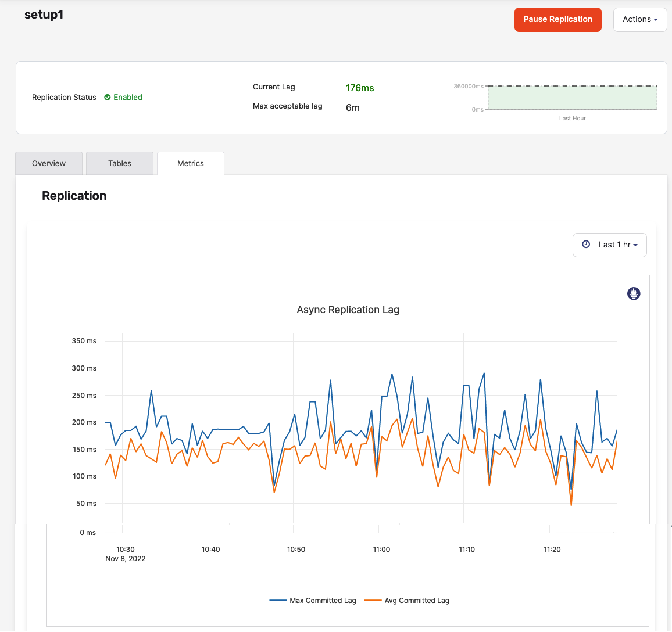
Task: Toggle the Avg Committed Lag legend label
Action: coord(417,601)
